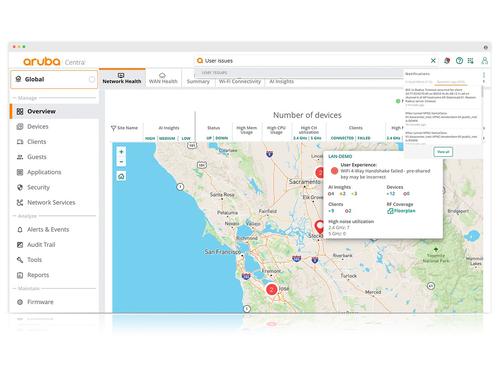500x390 pixels.
Task: Open the Floorplan link in popup
Action: click(x=401, y=211)
